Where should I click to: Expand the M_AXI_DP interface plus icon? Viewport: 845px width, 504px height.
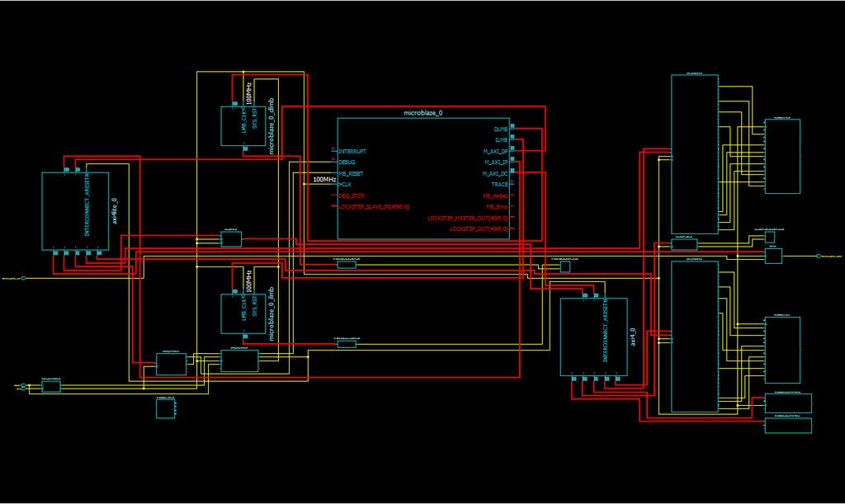pyautogui.click(x=512, y=148)
